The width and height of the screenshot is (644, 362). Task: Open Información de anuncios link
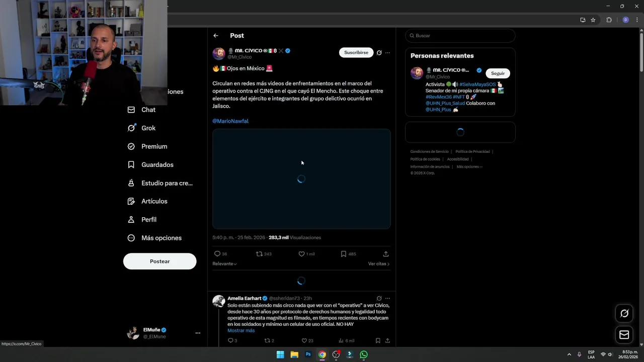pyautogui.click(x=430, y=167)
